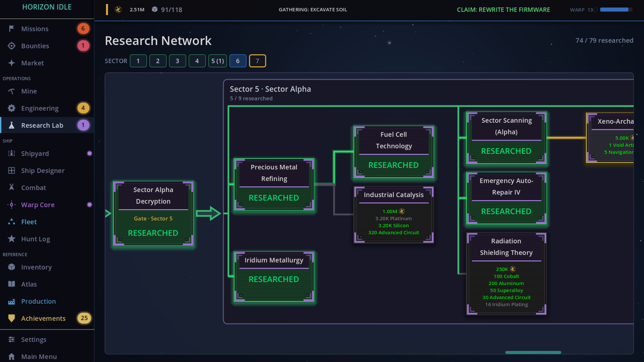Click the Achievements badge showing 25

click(84, 318)
